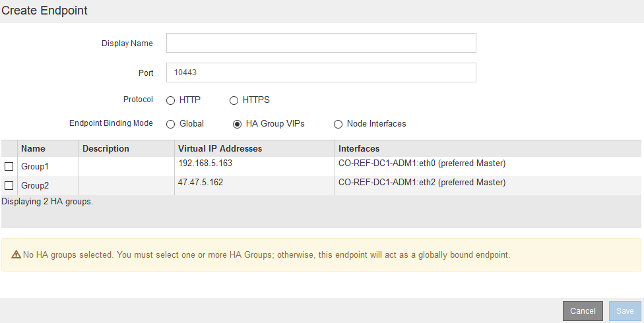This screenshot has width=644, height=323.
Task: Check the Group1 HA group checkbox
Action: point(9,167)
